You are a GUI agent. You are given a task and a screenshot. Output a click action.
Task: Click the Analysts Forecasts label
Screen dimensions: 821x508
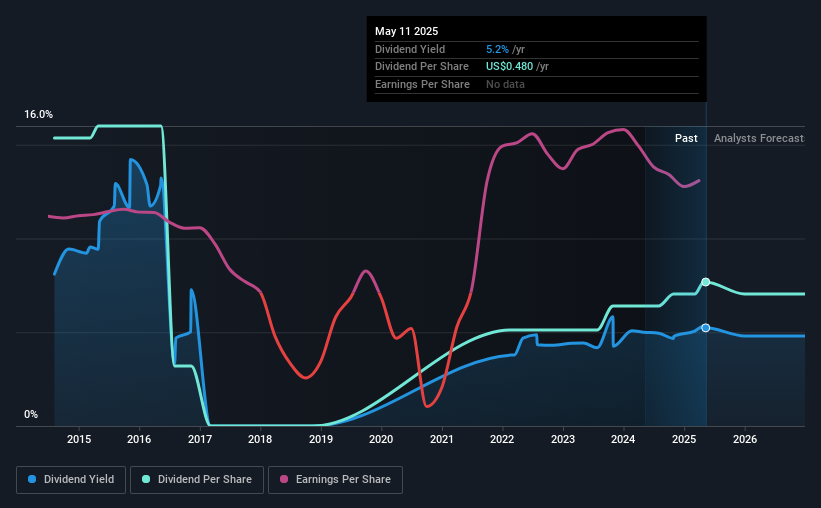759,138
